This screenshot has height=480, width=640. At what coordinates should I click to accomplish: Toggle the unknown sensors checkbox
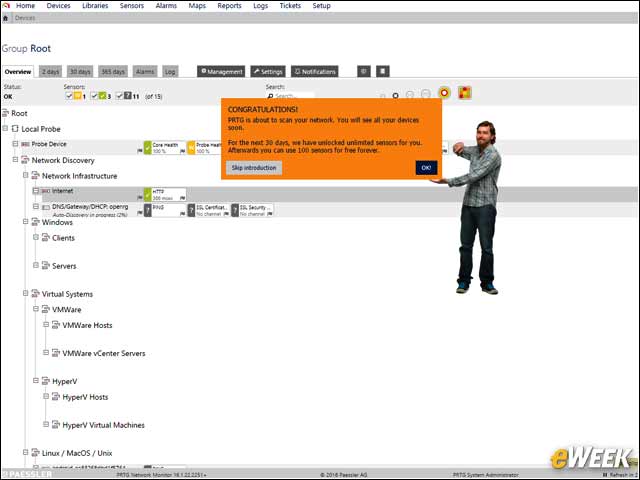click(120, 96)
